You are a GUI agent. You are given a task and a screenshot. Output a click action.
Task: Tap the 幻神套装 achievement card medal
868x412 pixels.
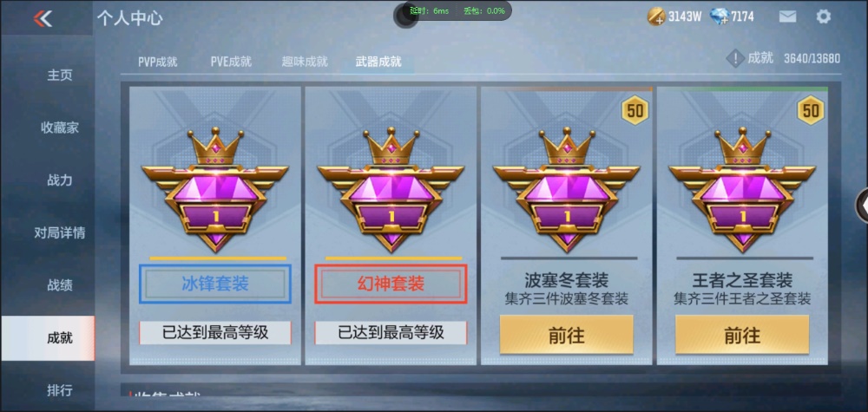tap(391, 190)
